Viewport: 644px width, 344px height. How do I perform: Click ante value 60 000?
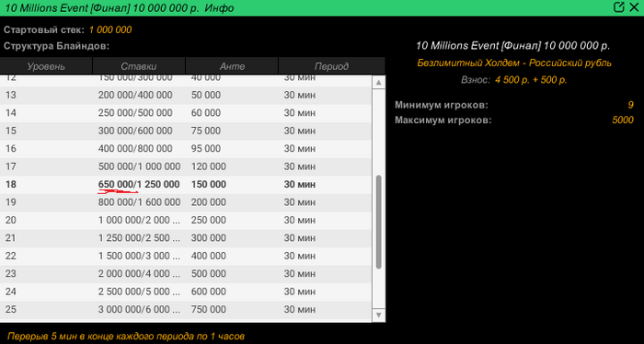206,113
